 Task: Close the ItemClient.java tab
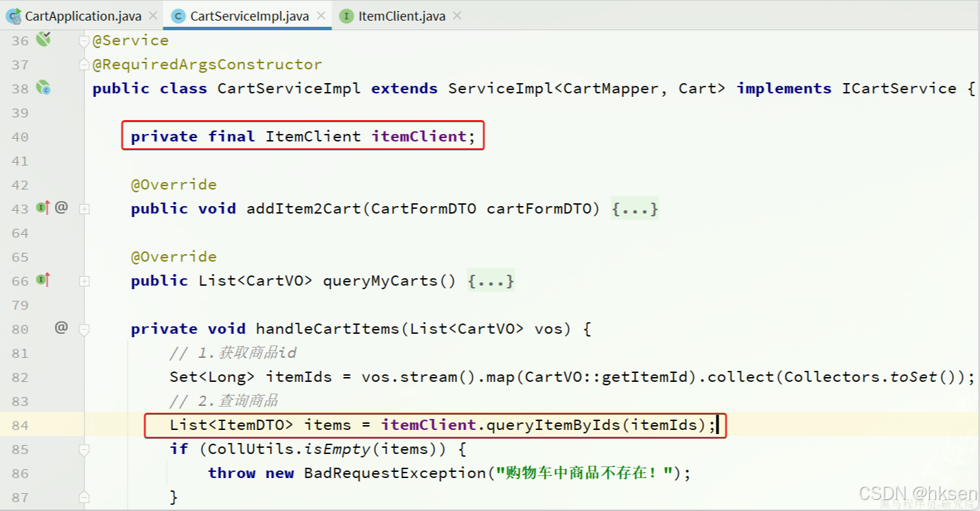tap(456, 15)
